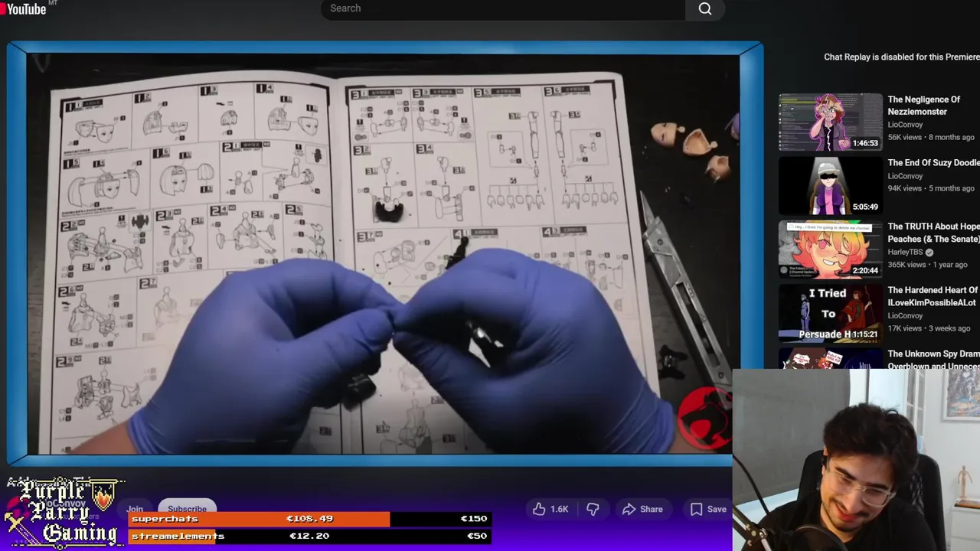Image resolution: width=980 pixels, height=551 pixels.
Task: Click the '€150' superchats goal
Action: (x=474, y=519)
